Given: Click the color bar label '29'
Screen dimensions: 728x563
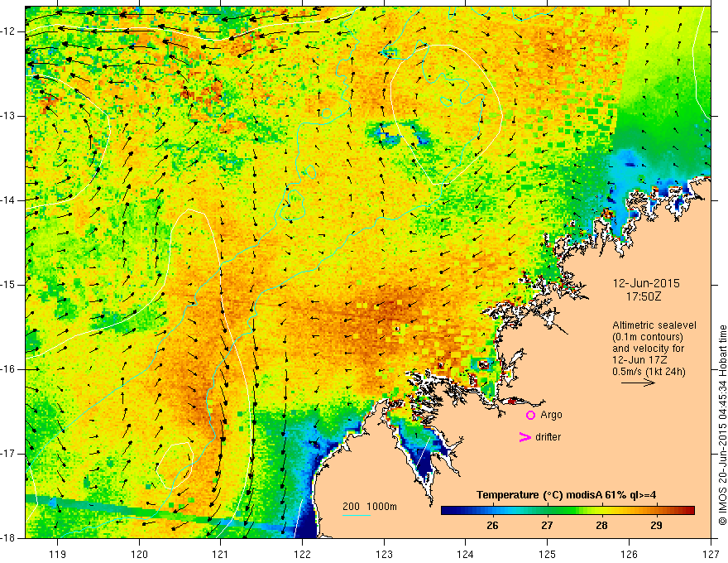Looking at the screenshot, I should 656,526.
